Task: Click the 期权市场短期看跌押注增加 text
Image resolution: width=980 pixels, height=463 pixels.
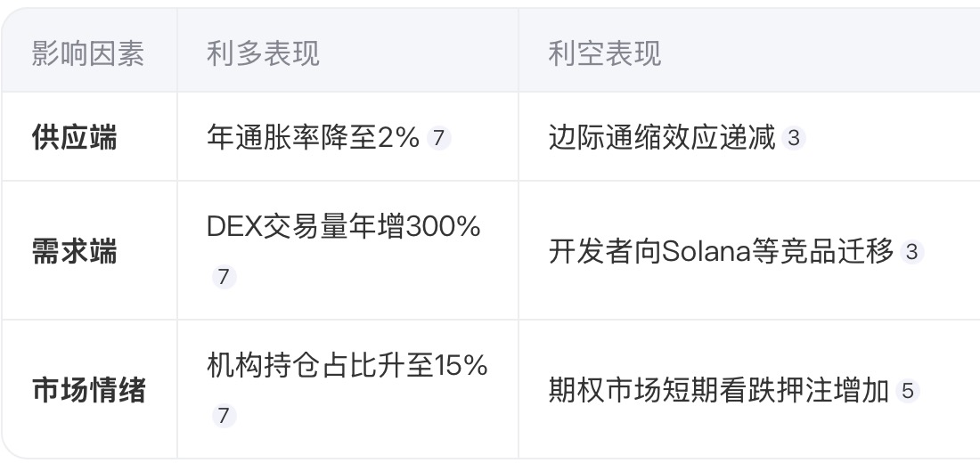Action: [719, 391]
